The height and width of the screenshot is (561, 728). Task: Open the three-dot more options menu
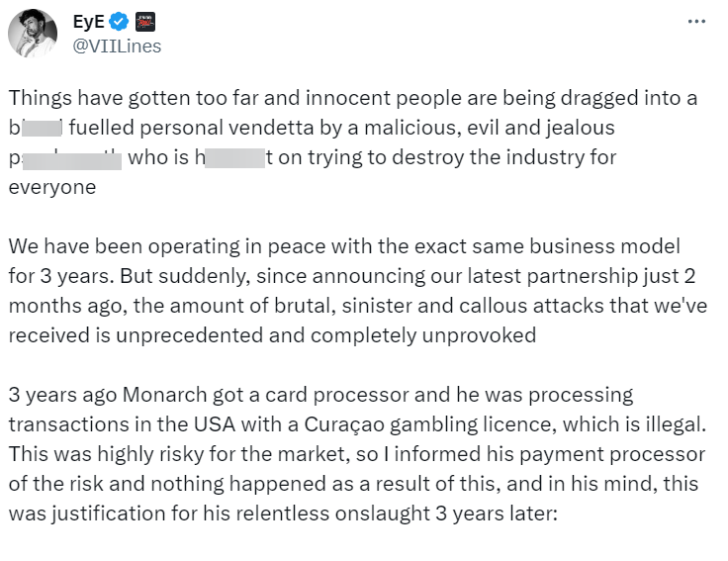click(x=696, y=22)
